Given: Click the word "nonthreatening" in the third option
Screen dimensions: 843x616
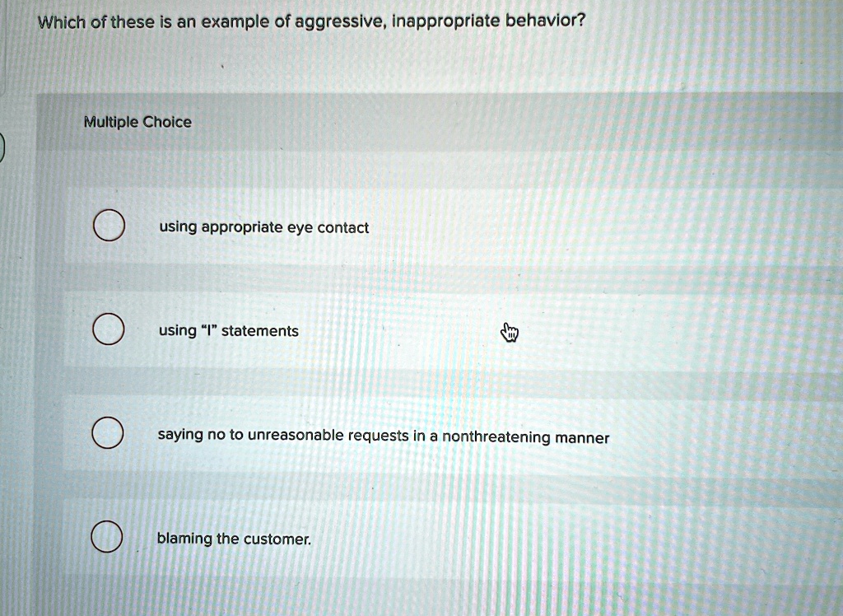Looking at the screenshot, I should click(x=496, y=437).
